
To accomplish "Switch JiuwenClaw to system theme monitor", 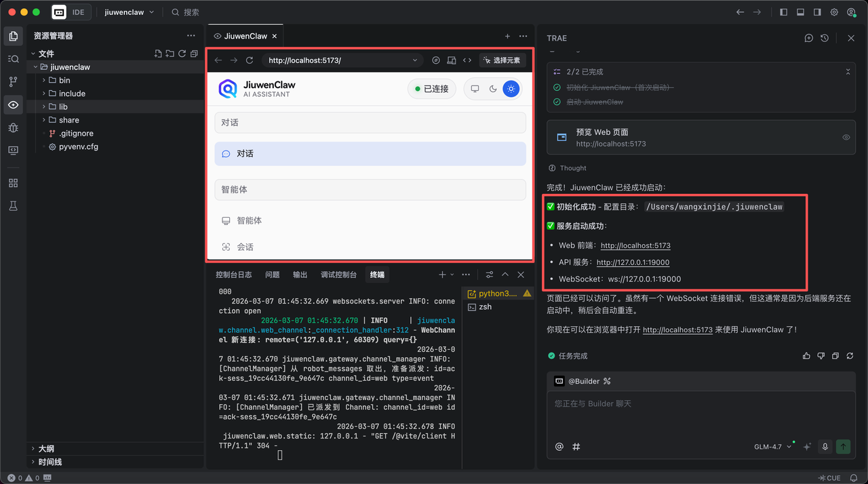I will 475,89.
